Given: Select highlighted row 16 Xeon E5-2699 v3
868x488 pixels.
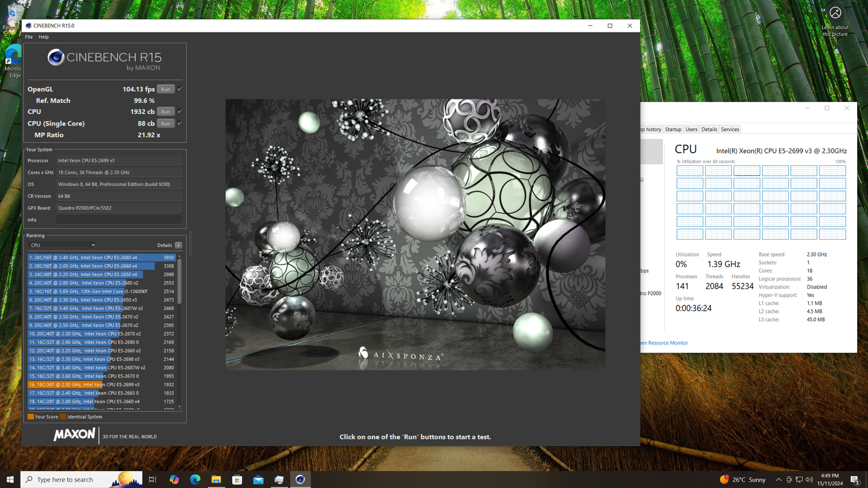Looking at the screenshot, I should 102,384.
